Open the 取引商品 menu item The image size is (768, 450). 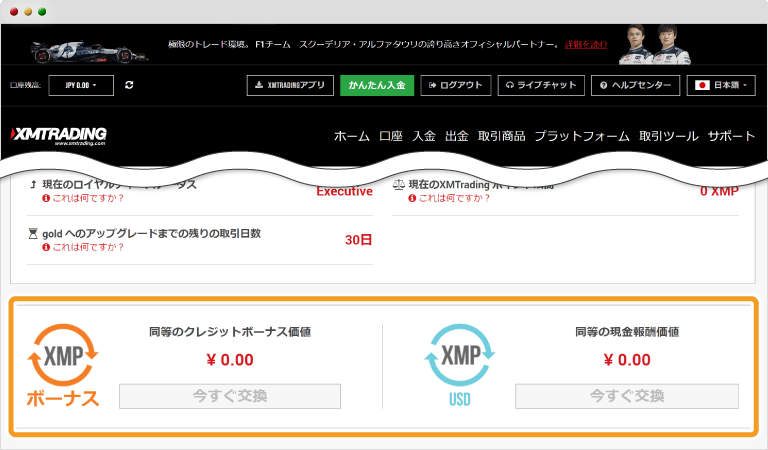tap(502, 136)
